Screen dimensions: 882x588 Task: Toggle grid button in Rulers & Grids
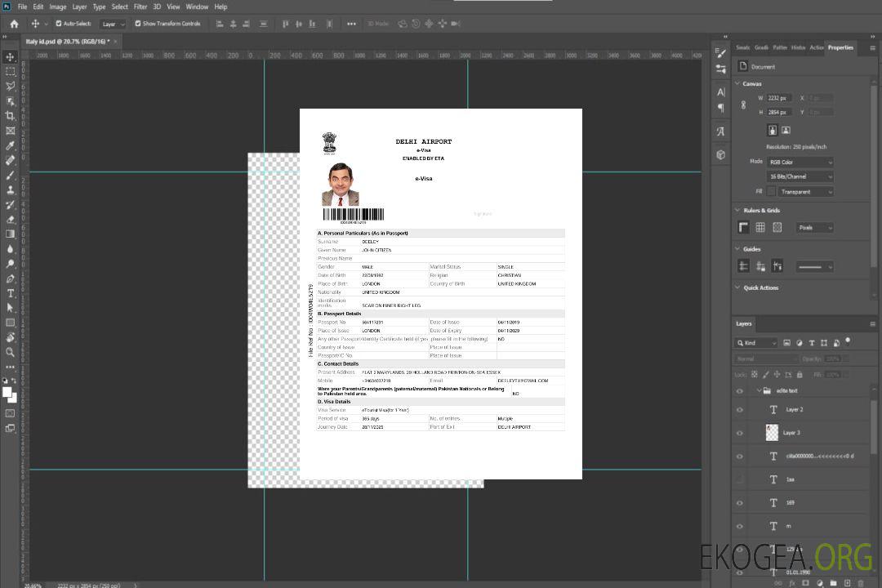(x=760, y=227)
